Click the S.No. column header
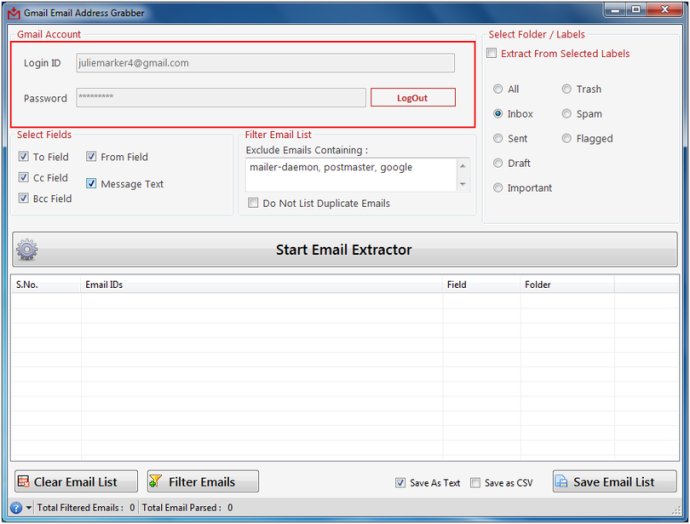Image resolution: width=690 pixels, height=524 pixels. tap(46, 285)
